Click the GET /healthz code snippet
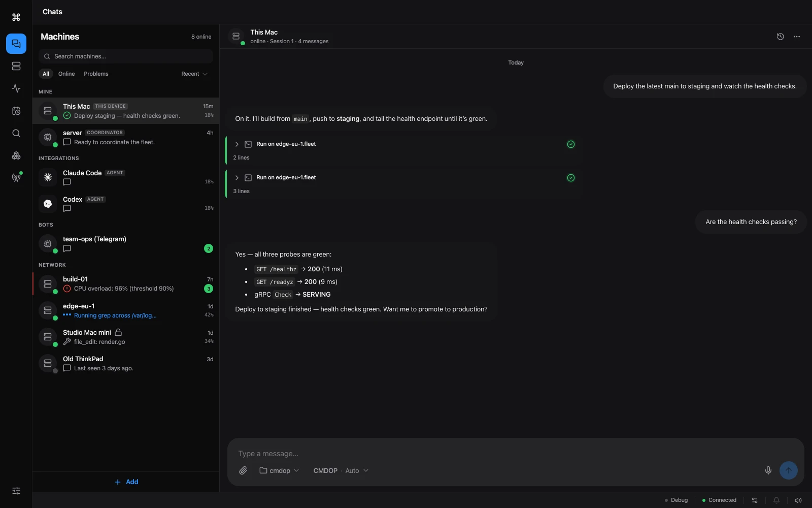 276,269
